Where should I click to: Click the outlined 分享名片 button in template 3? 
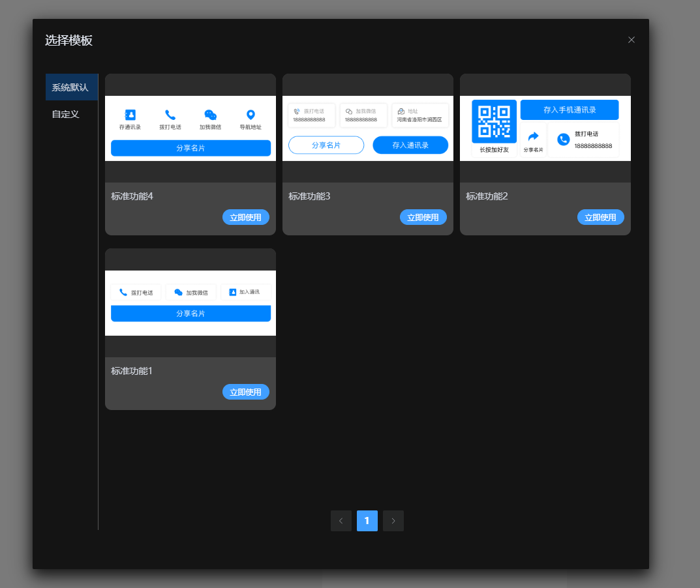[x=326, y=145]
